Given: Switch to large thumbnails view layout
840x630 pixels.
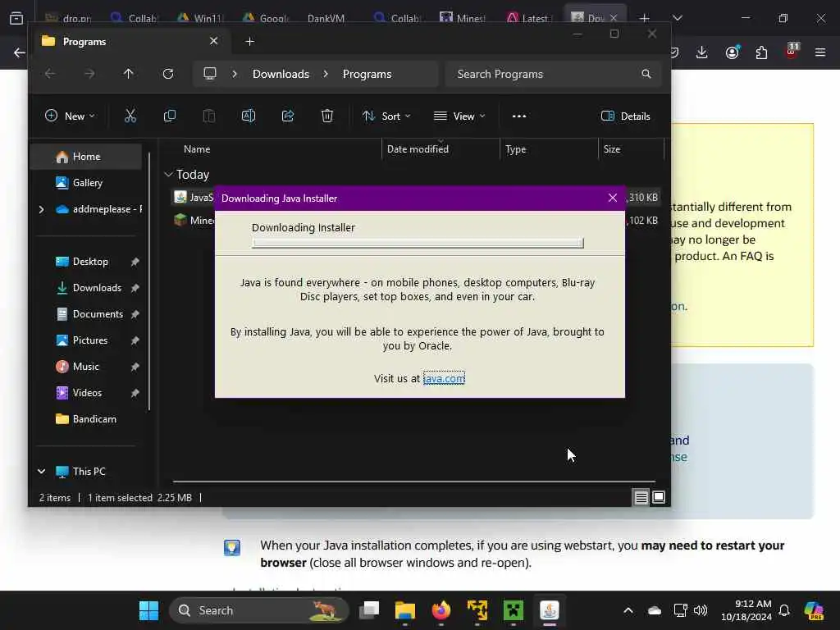Looking at the screenshot, I should click(x=659, y=498).
